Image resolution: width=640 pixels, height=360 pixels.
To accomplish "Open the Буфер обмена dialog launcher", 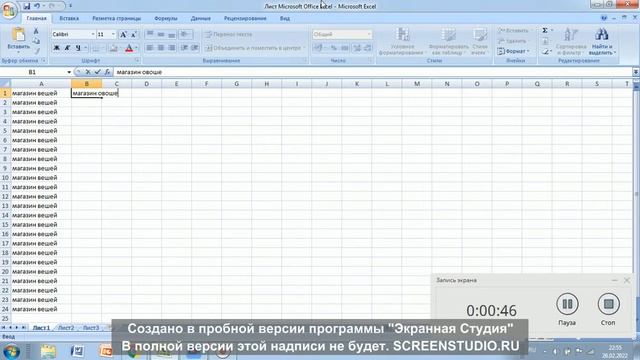I will click(x=43, y=60).
